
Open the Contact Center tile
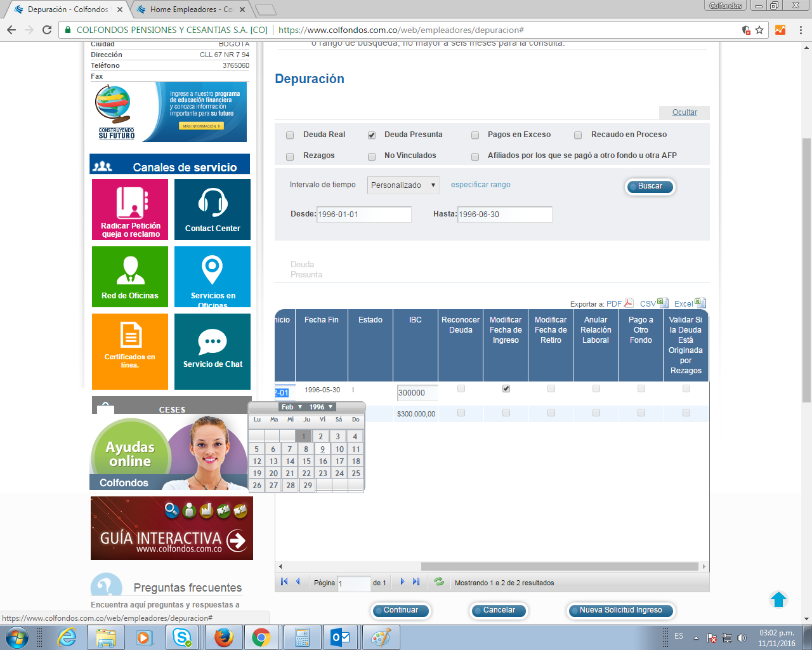(x=213, y=209)
